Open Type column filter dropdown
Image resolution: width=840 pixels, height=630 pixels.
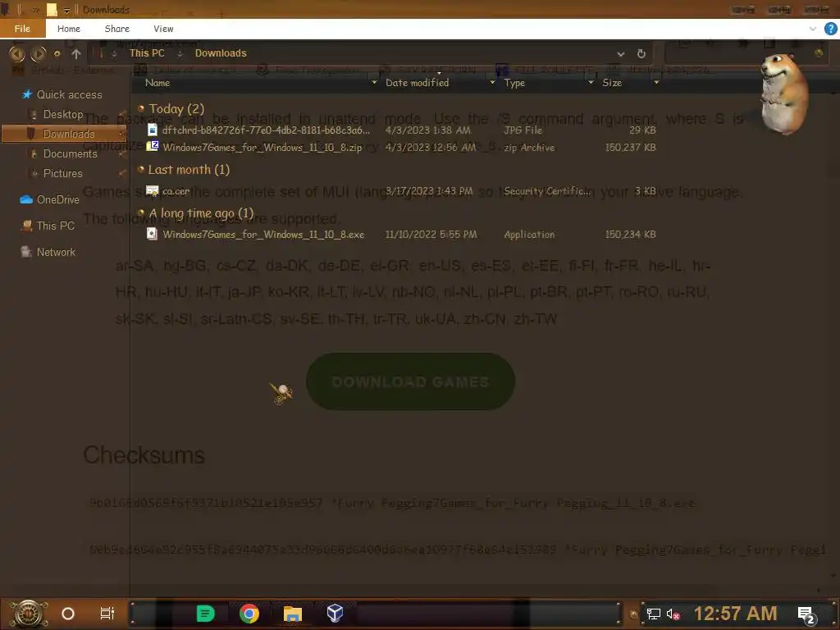[x=591, y=83]
